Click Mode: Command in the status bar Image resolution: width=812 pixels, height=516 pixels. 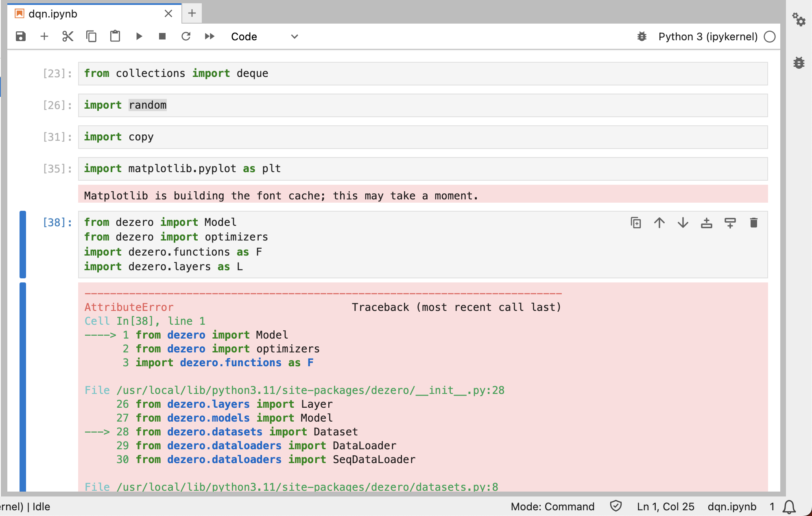pyautogui.click(x=552, y=507)
